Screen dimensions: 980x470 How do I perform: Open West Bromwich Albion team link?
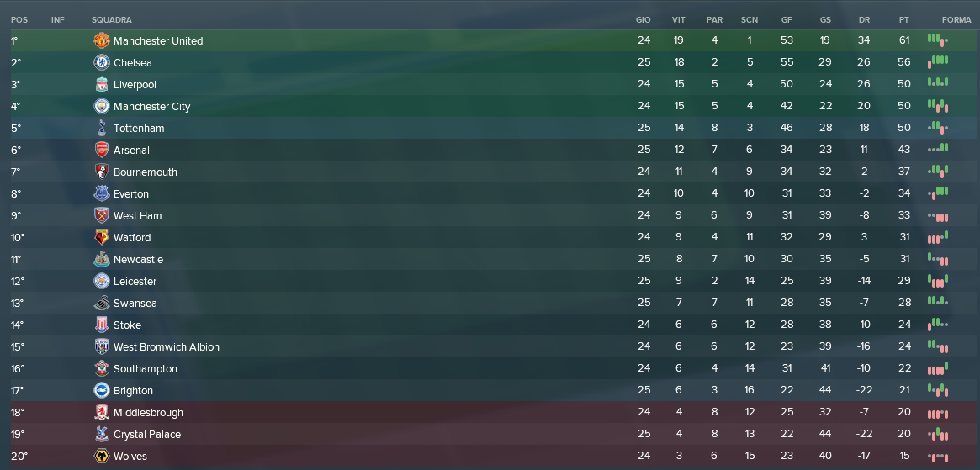click(167, 347)
